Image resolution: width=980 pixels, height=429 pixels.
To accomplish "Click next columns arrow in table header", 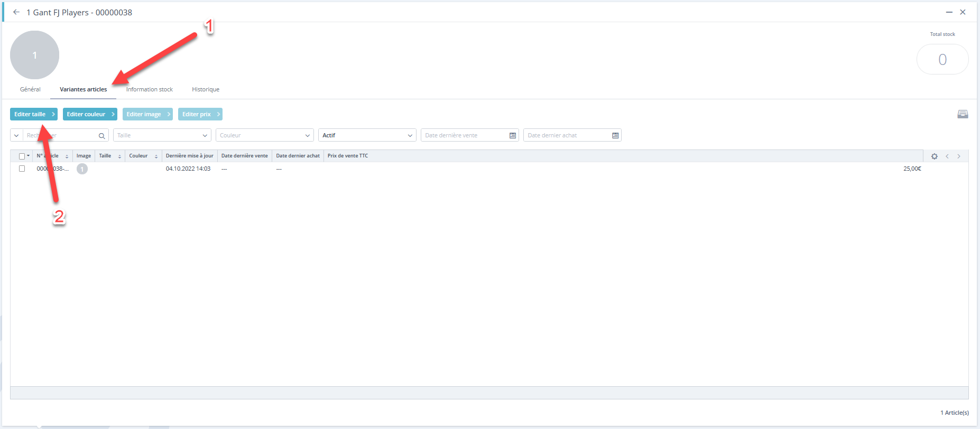I will coord(959,156).
